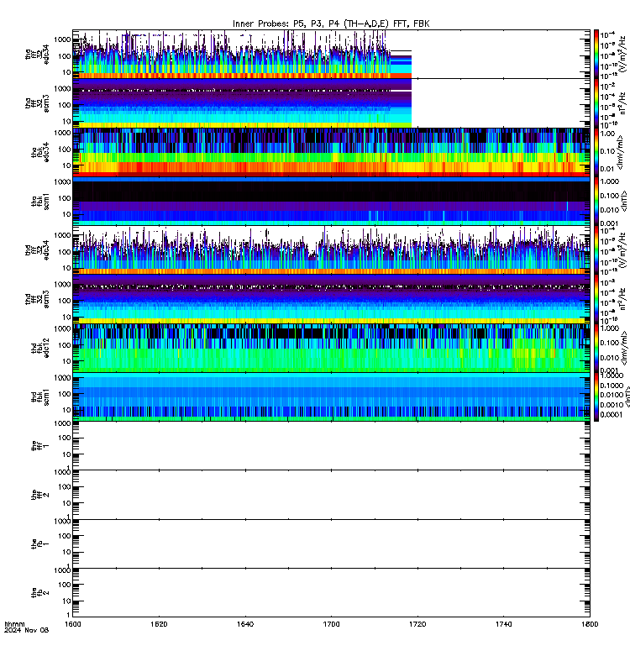Click the nT²/Hz unit label of the tha fff scm3 color bar
The width and height of the screenshot is (630, 672).
tap(622, 102)
